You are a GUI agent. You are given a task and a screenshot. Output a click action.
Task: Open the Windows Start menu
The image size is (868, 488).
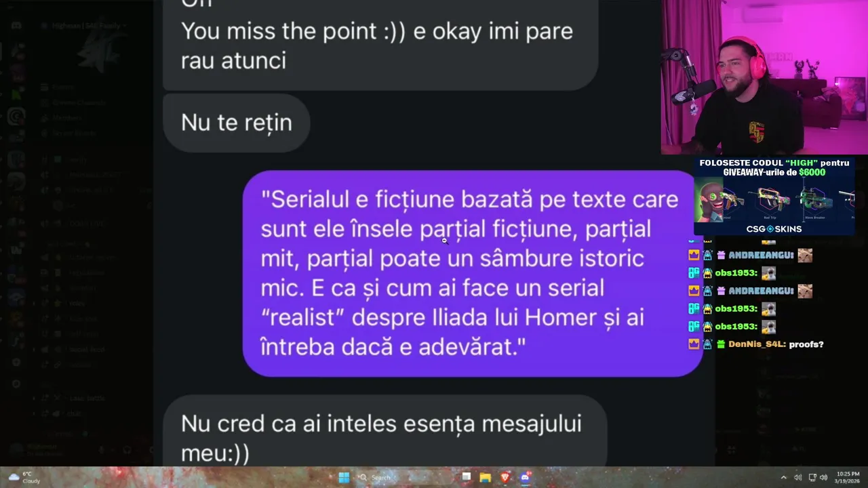[x=344, y=478]
